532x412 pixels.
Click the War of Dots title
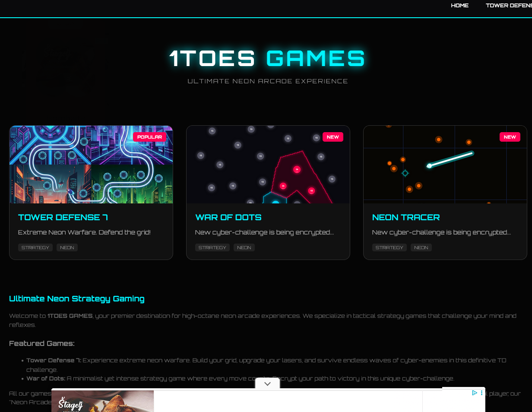[228, 217]
